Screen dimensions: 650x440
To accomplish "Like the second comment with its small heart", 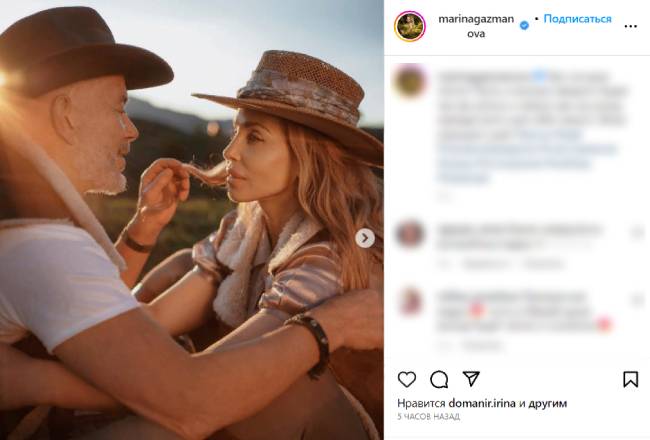I will [637, 233].
